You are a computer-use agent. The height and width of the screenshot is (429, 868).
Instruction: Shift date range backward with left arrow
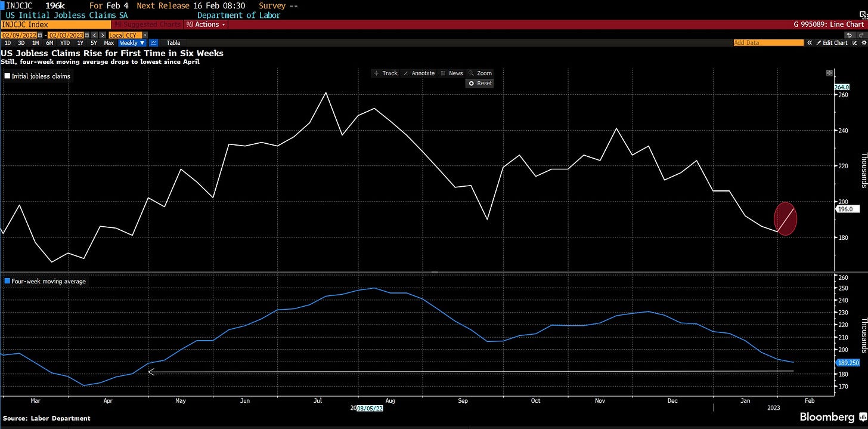(94, 35)
